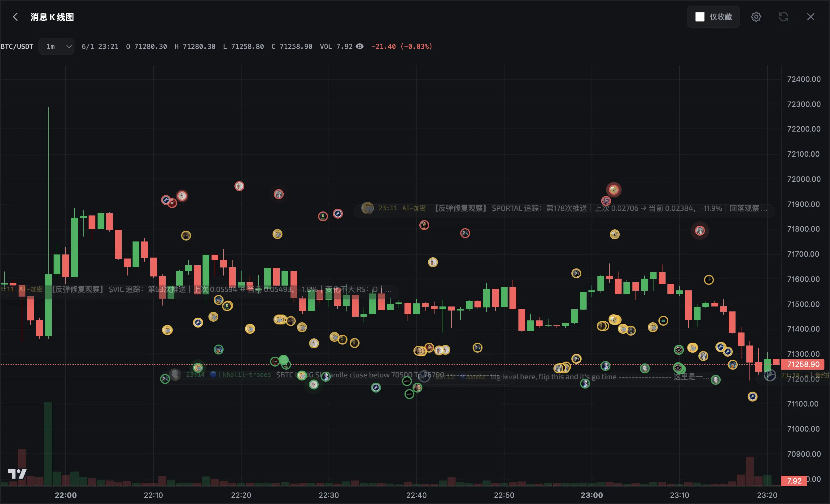Viewport: 830px width, 504px height.
Task: Click the 23:00 time axis label
Action: click(592, 495)
